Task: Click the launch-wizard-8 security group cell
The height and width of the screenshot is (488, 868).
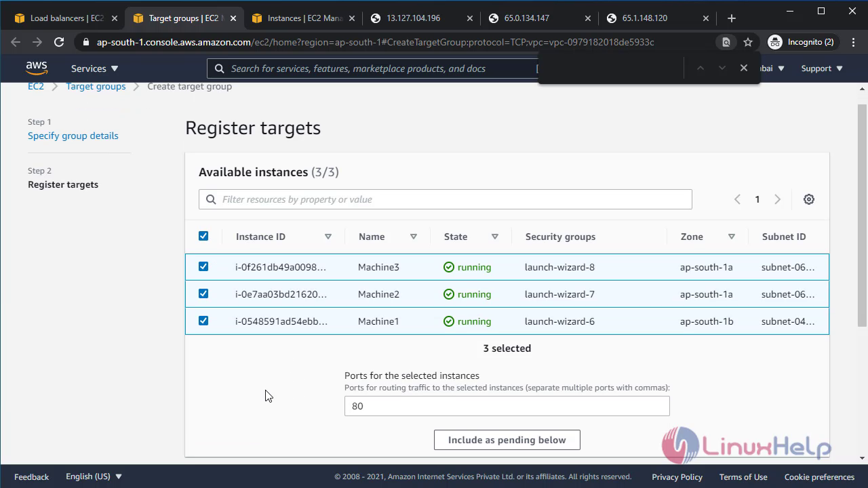Action: point(559,267)
